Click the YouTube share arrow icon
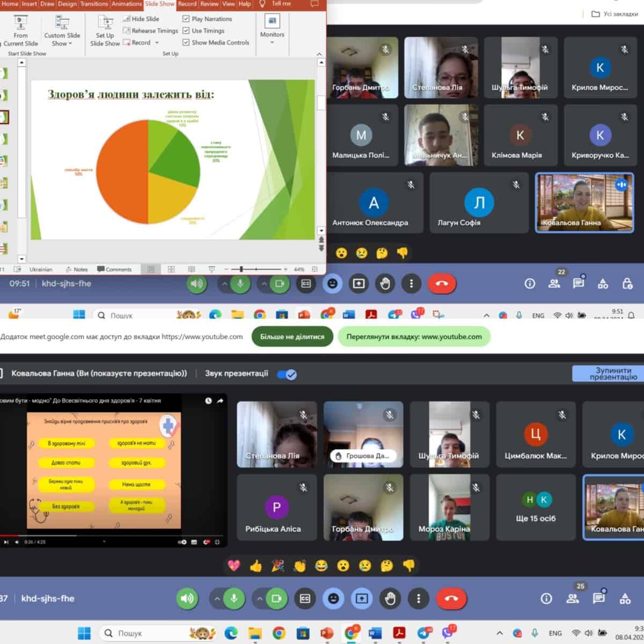 click(x=220, y=400)
